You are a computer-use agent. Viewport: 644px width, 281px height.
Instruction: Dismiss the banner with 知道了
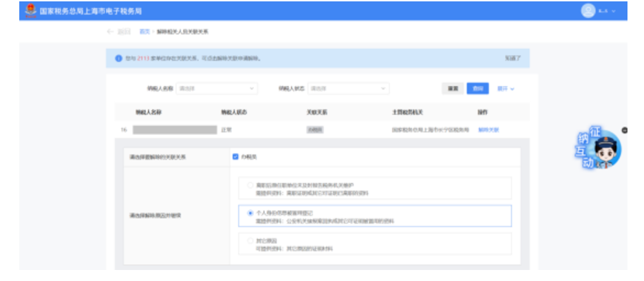coord(512,59)
